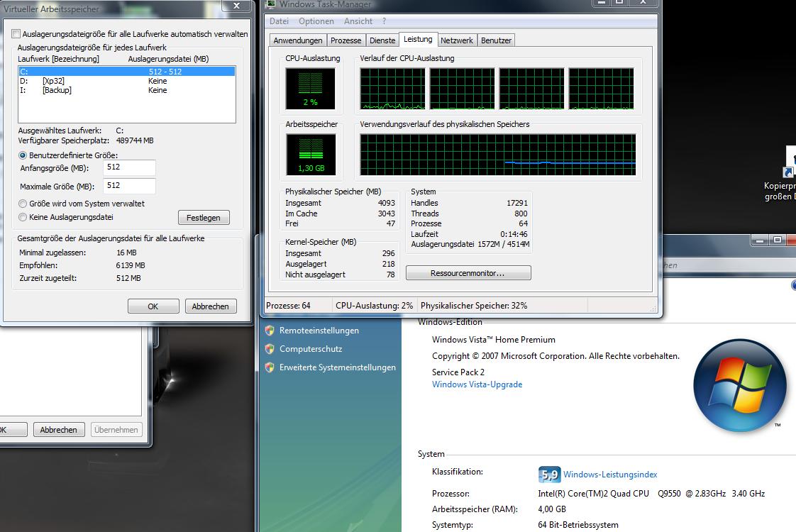The image size is (796, 532).
Task: Select drive I: [Backup] row
Action: 127,90
